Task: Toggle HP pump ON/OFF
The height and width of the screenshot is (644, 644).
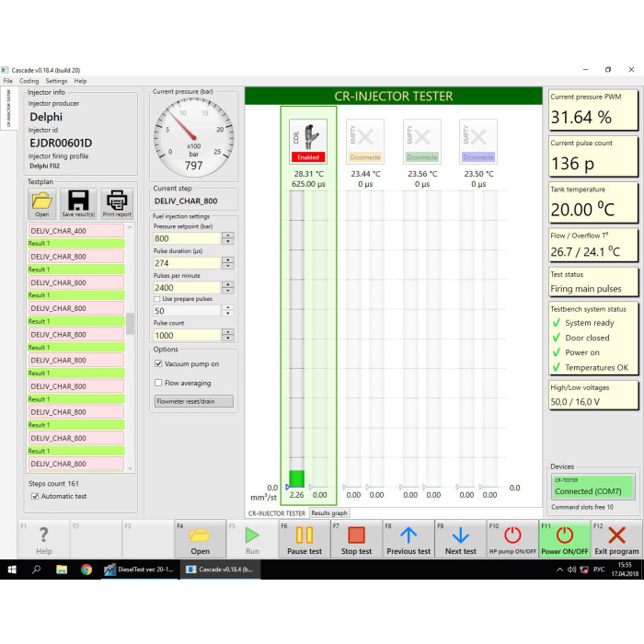Action: click(x=512, y=538)
